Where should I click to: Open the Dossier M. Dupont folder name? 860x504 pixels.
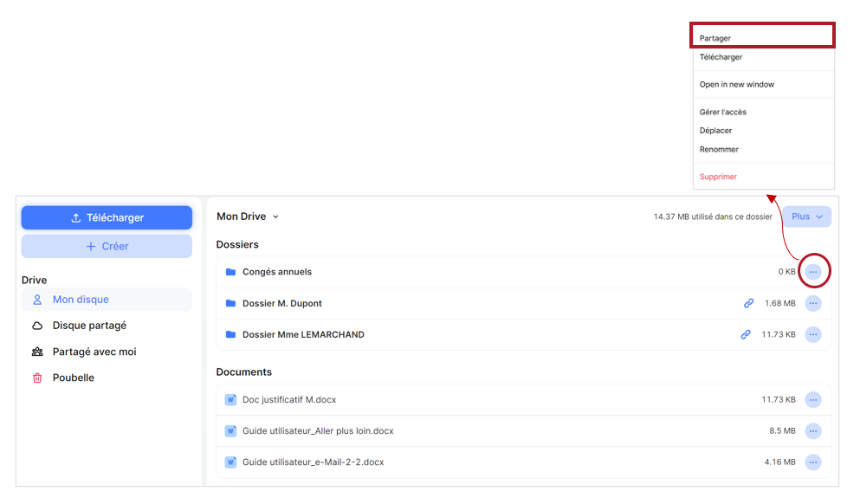pos(282,303)
